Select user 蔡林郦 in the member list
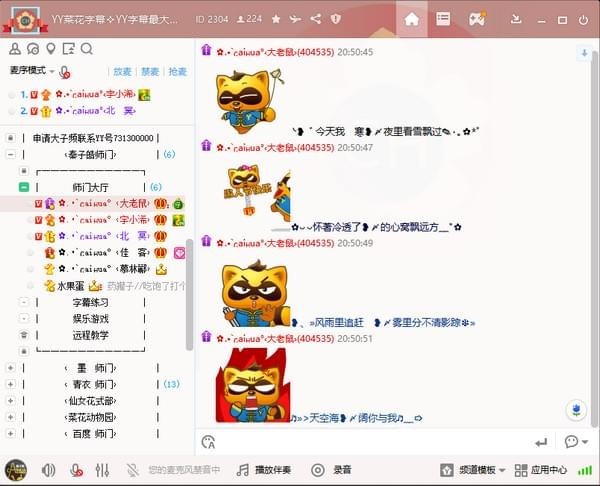This screenshot has width=600, height=486. point(103,269)
